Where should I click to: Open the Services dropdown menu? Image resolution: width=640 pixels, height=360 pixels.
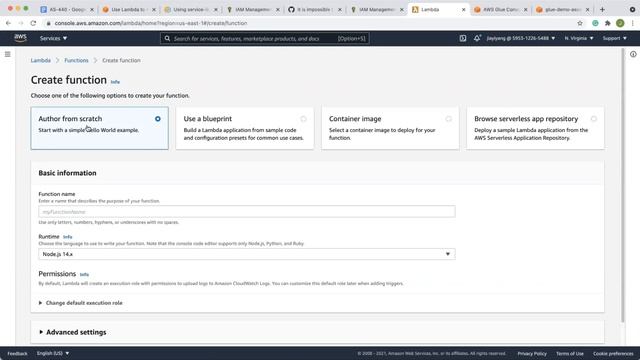53,38
